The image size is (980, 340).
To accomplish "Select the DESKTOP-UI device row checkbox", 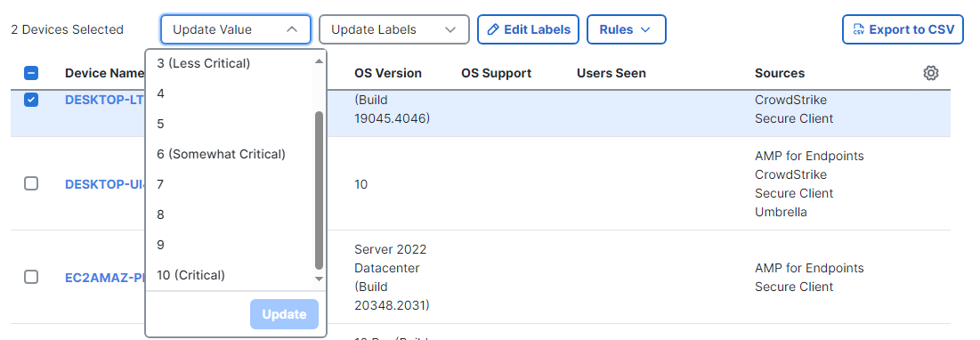I will click(x=31, y=183).
